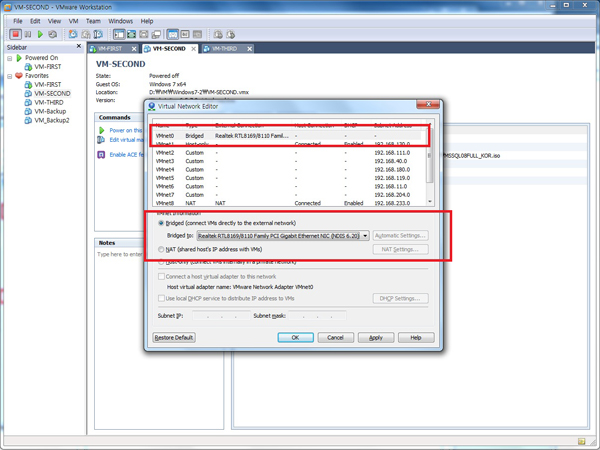This screenshot has width=600, height=450.
Task: Click the Cancel button
Action: click(x=336, y=338)
